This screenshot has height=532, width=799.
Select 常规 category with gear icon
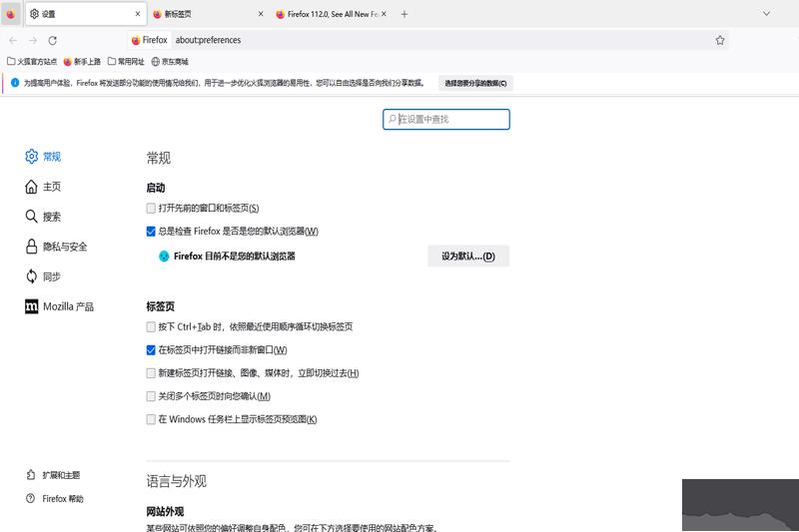pyautogui.click(x=43, y=157)
